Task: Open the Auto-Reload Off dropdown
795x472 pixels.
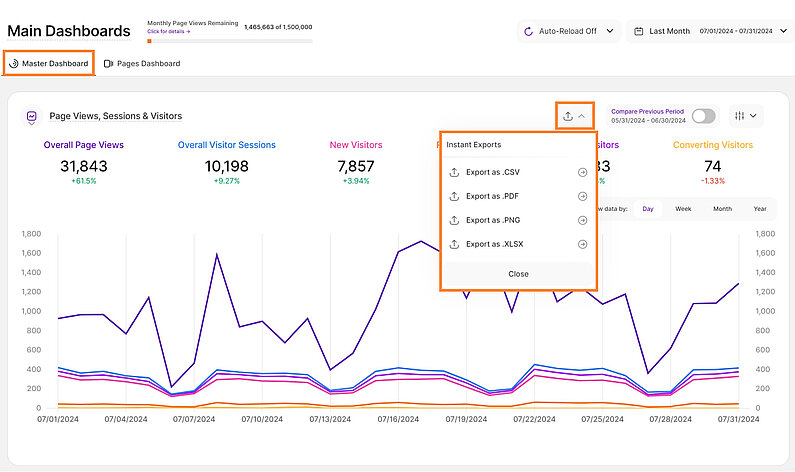Action: click(568, 31)
